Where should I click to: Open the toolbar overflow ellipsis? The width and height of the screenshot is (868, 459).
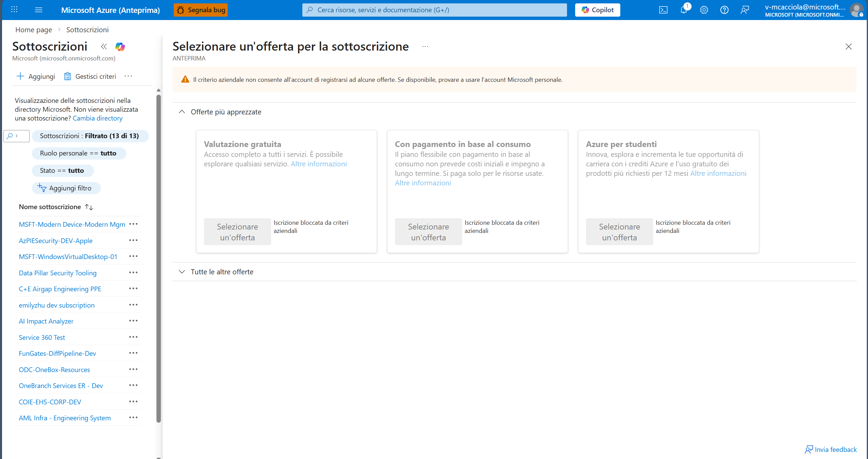click(x=128, y=76)
